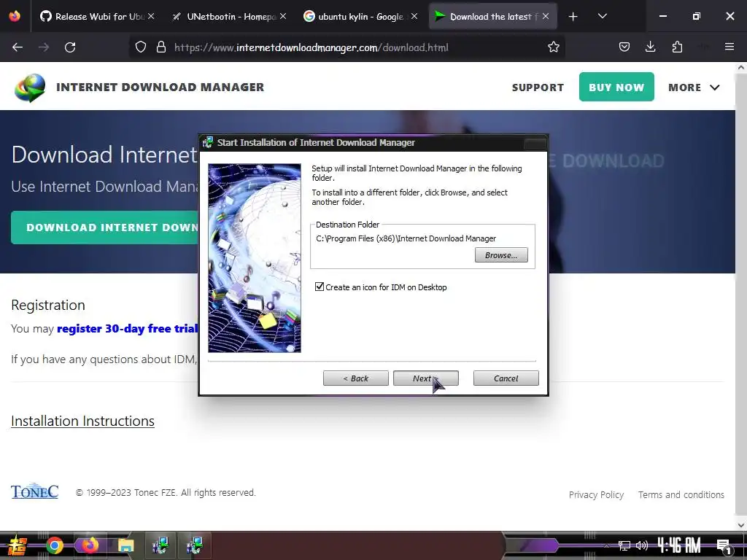Click the BUY NOW button

[616, 87]
